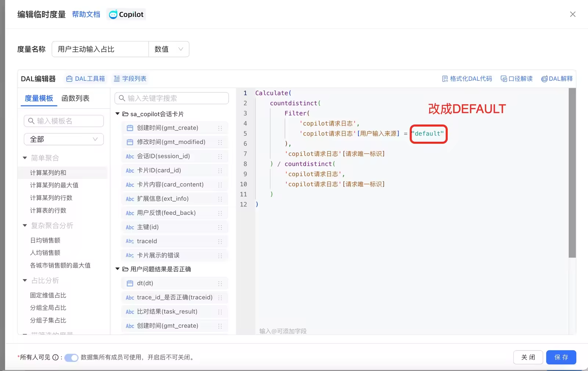
Task: Click line number 12 in the gutter
Action: pos(244,204)
